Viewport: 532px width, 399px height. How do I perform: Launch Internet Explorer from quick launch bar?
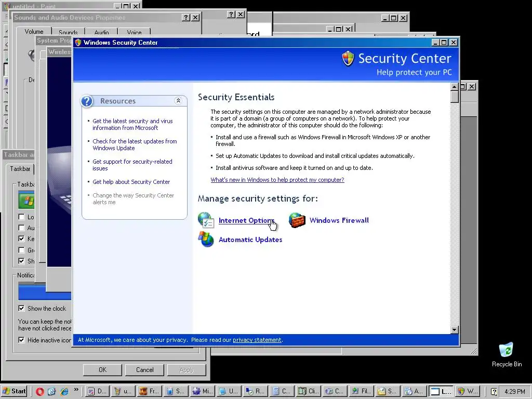point(64,392)
